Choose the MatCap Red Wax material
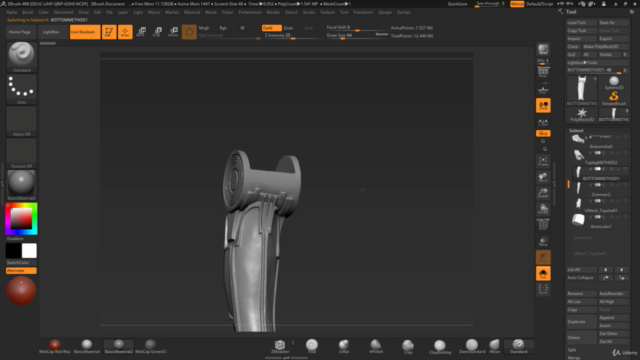640x360 pixels. (x=55, y=346)
